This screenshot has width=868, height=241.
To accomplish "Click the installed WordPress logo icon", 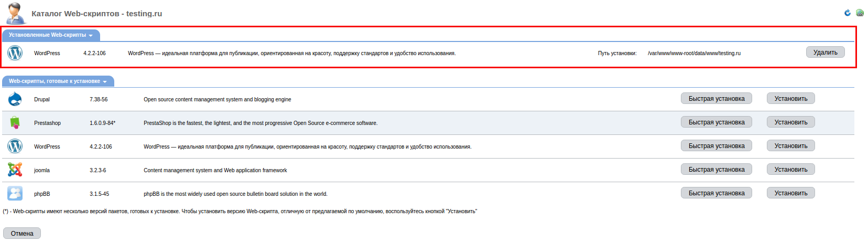I will click(15, 53).
